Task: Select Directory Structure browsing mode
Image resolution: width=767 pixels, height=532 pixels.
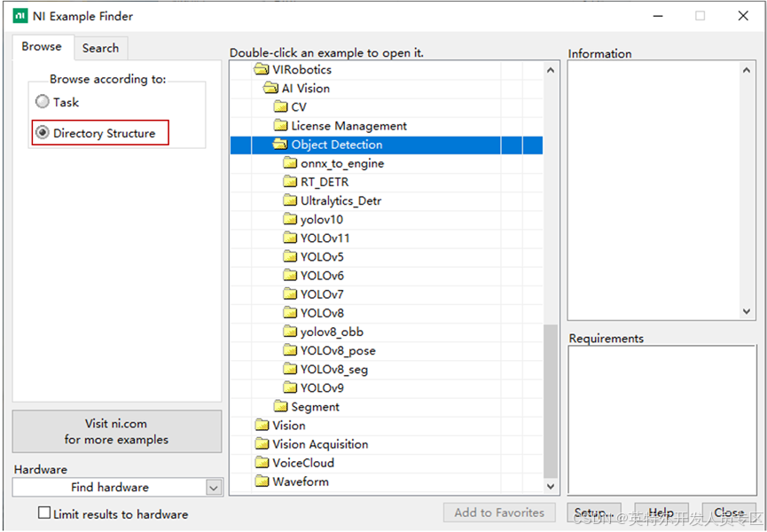Action: point(42,131)
